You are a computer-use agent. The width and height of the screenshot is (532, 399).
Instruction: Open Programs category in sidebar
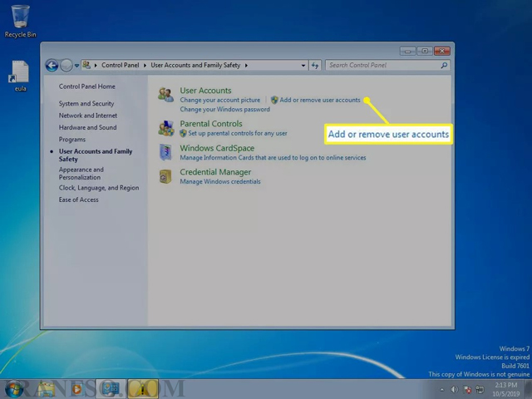pos(72,140)
